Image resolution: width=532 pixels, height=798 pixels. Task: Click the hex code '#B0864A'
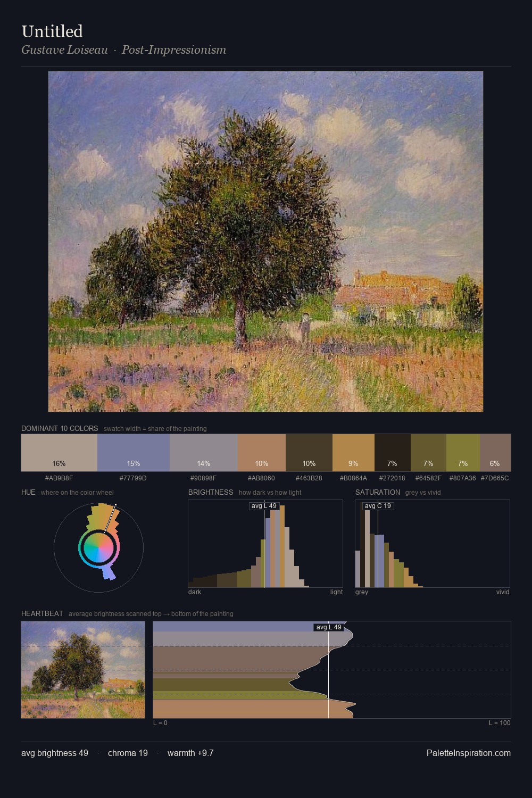pos(353,478)
